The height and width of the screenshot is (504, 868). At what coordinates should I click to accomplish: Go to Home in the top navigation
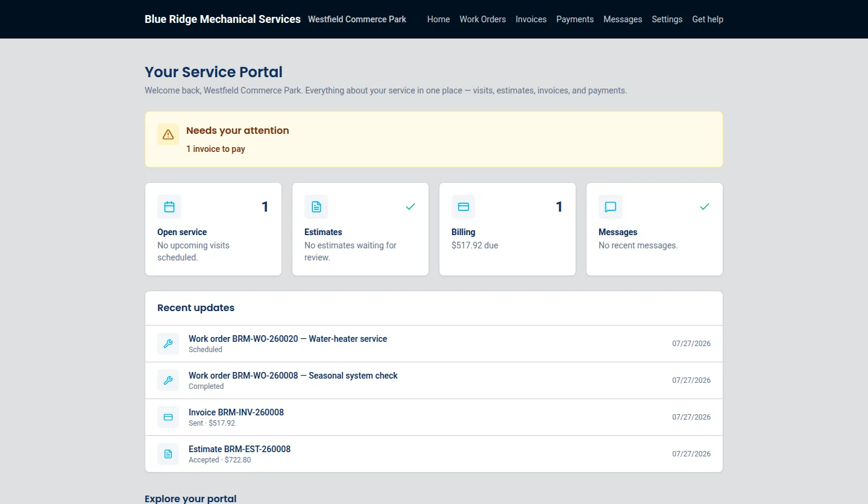tap(438, 19)
